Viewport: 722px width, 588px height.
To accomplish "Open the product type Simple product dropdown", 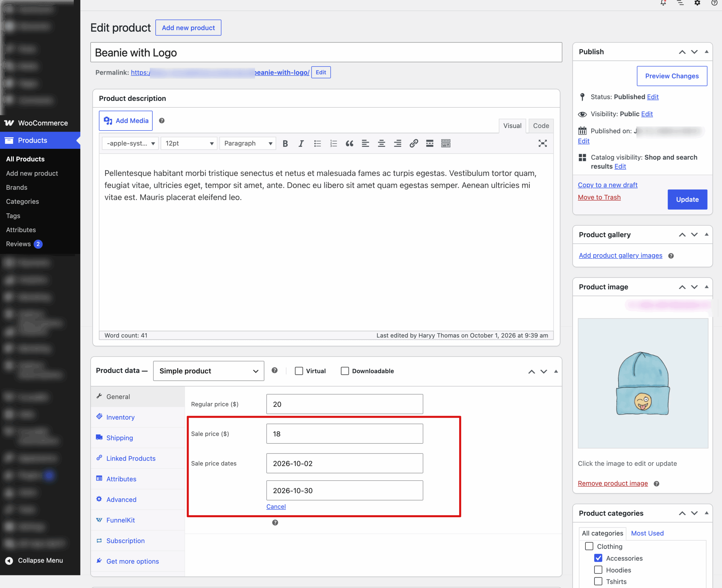I will coord(209,371).
